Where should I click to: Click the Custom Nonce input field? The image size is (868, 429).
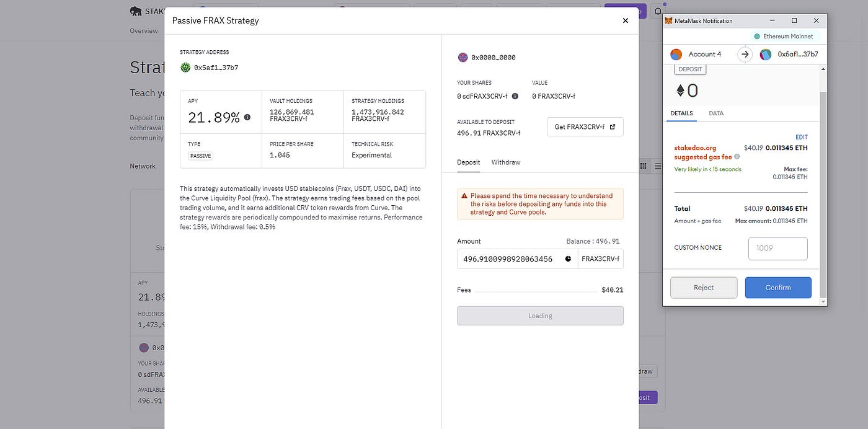[777, 249]
